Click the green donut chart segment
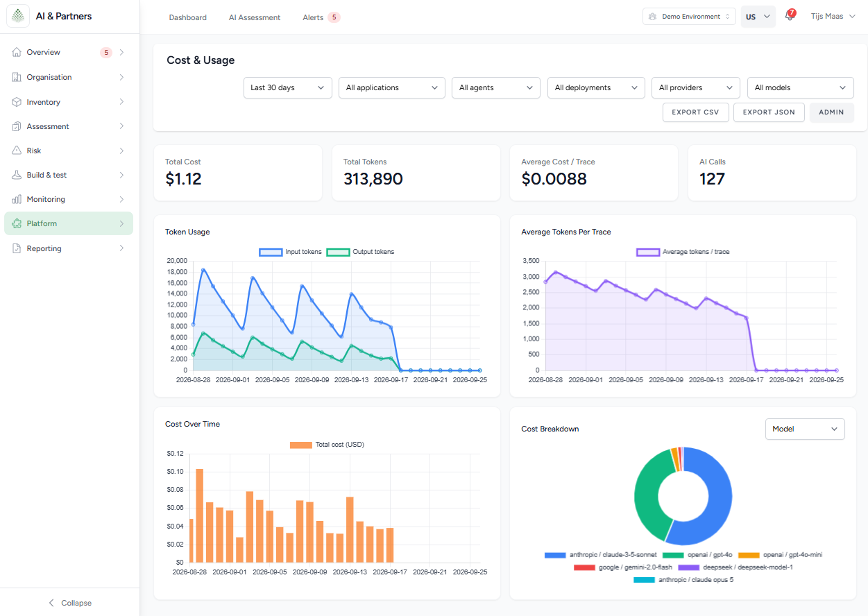This screenshot has height=616, width=868. pyautogui.click(x=647, y=496)
